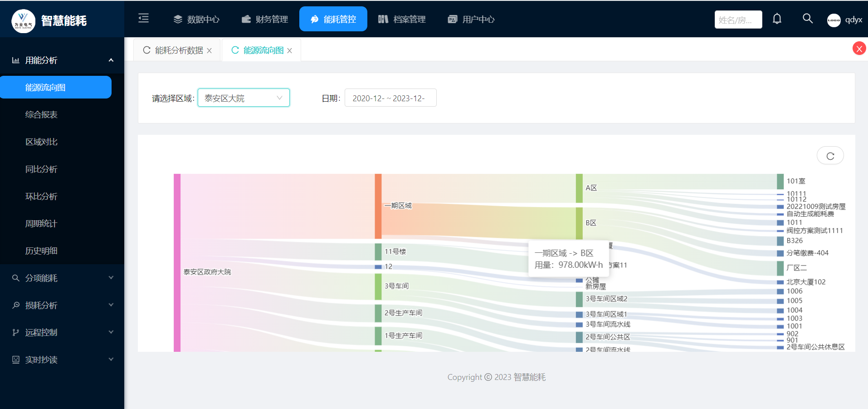Click the orange 一期区域 node bar
The height and width of the screenshot is (409, 868).
[x=378, y=206]
